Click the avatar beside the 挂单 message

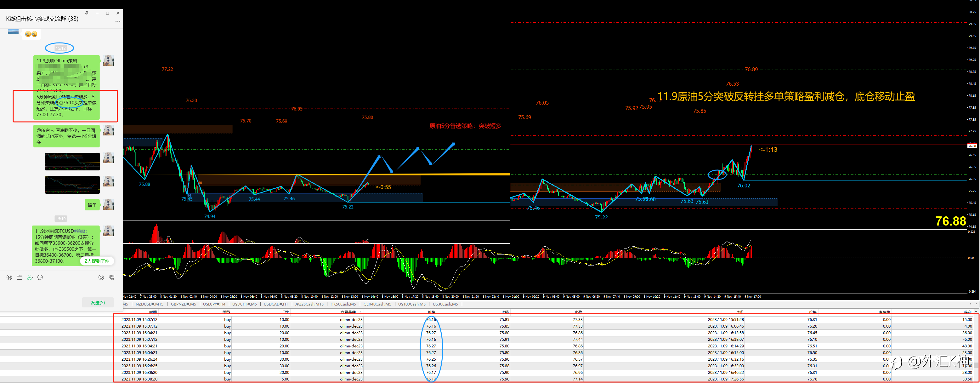pyautogui.click(x=108, y=204)
